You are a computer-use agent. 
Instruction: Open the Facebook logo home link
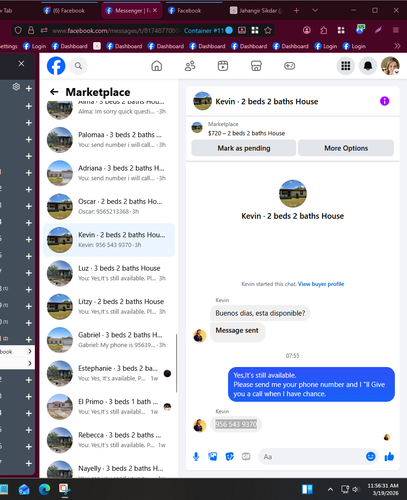tap(56, 66)
